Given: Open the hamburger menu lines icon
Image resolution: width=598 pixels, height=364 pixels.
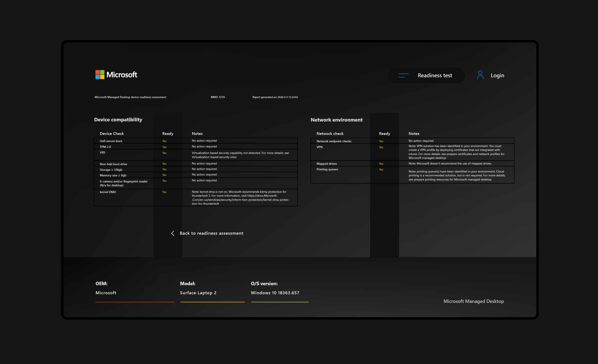Looking at the screenshot, I should tap(403, 76).
